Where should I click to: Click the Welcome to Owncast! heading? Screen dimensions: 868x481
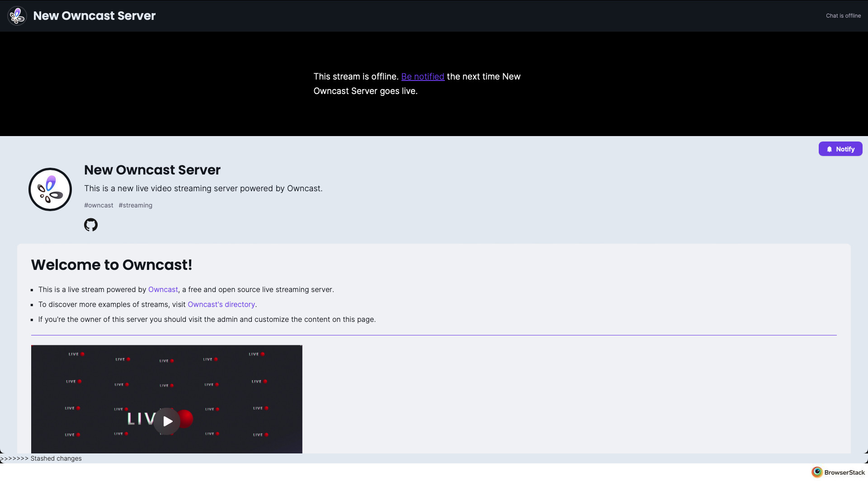click(112, 265)
